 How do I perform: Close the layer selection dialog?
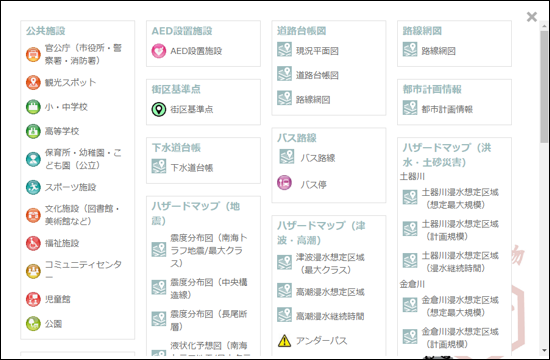(x=532, y=16)
